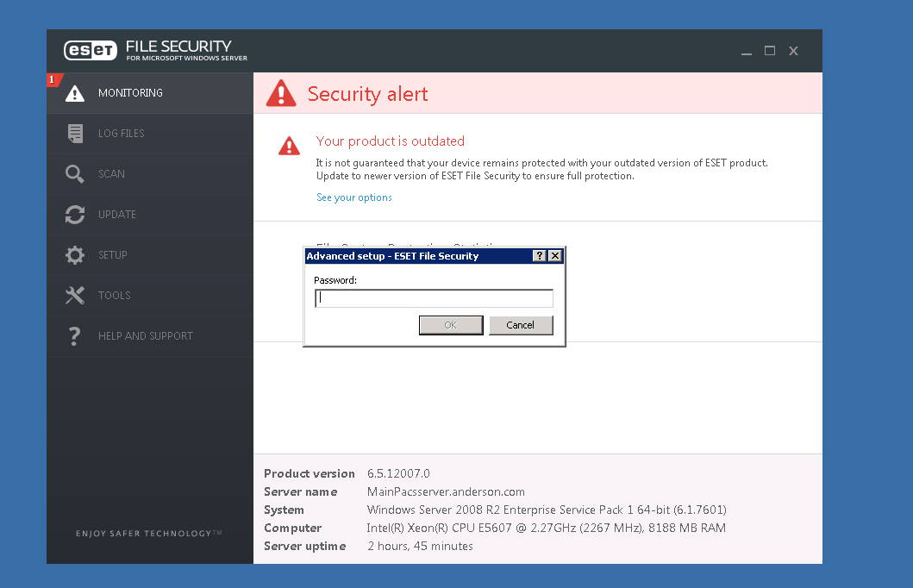The image size is (913, 588).
Task: Open the LOG FILES section
Action: pos(150,134)
